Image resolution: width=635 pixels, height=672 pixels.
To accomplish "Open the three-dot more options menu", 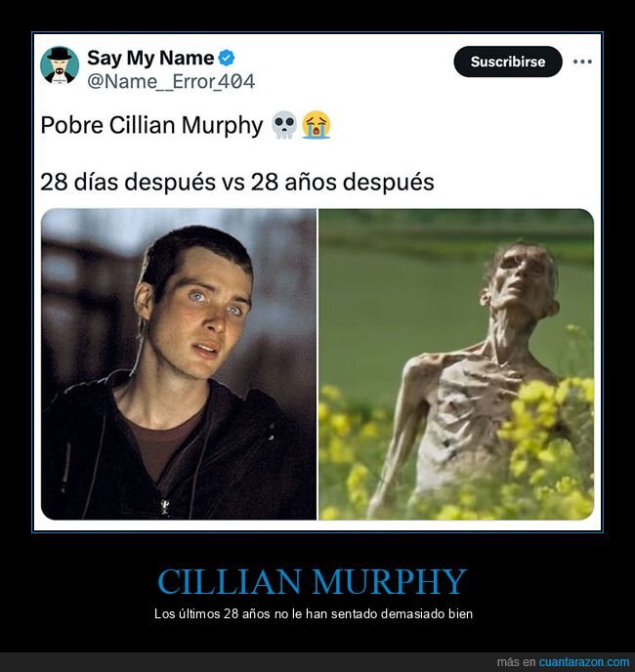I will tap(582, 62).
